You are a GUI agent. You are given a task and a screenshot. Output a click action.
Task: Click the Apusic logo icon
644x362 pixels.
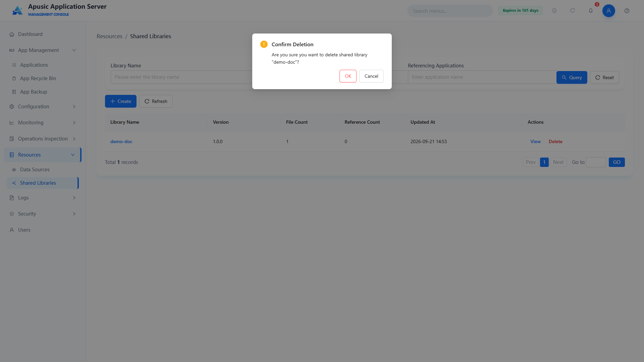(x=17, y=10)
